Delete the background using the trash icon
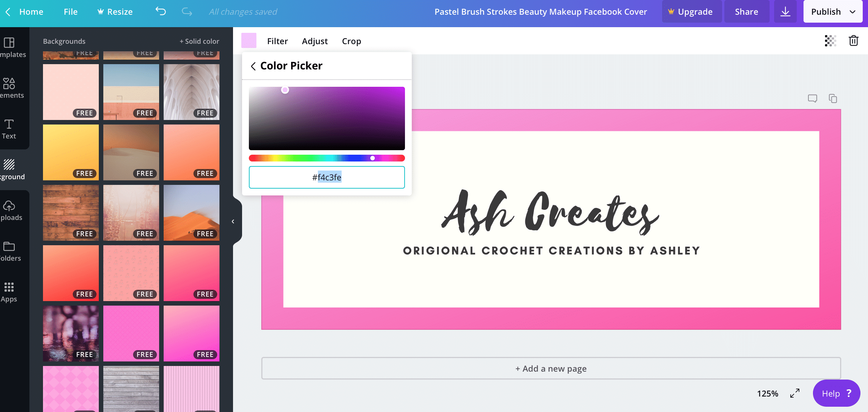 click(853, 41)
